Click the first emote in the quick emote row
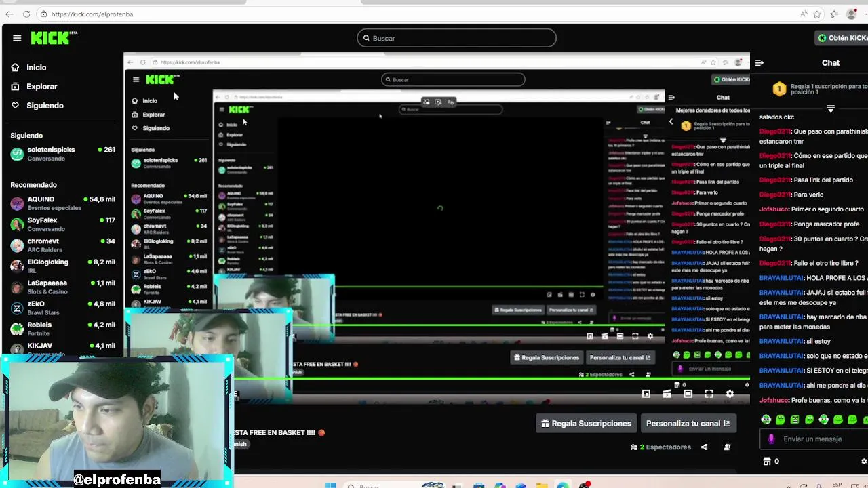Image resolution: width=868 pixels, height=488 pixels. click(766, 420)
